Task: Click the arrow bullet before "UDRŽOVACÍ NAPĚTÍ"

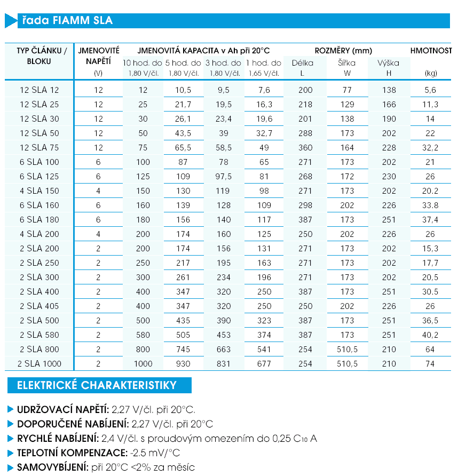Action: (10, 408)
